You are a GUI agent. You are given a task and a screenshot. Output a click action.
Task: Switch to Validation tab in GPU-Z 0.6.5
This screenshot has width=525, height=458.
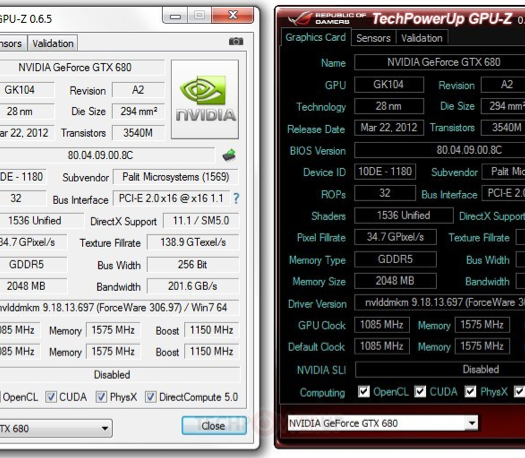[x=53, y=43]
